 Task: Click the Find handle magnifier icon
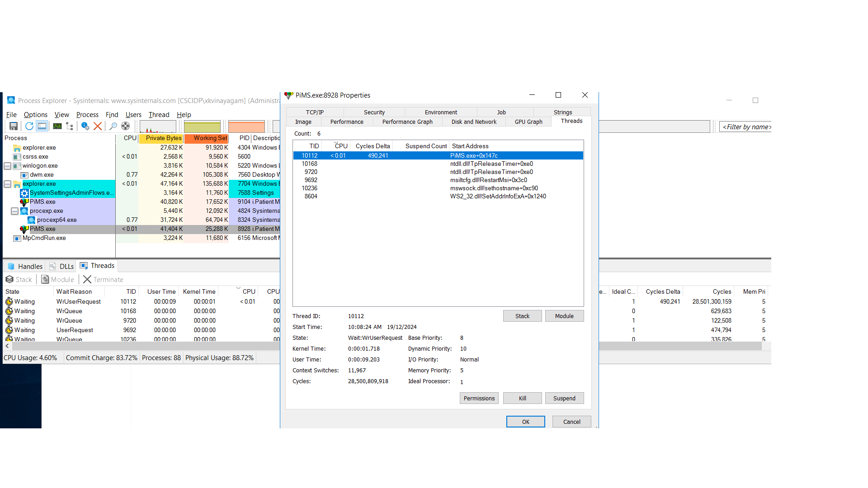point(113,126)
